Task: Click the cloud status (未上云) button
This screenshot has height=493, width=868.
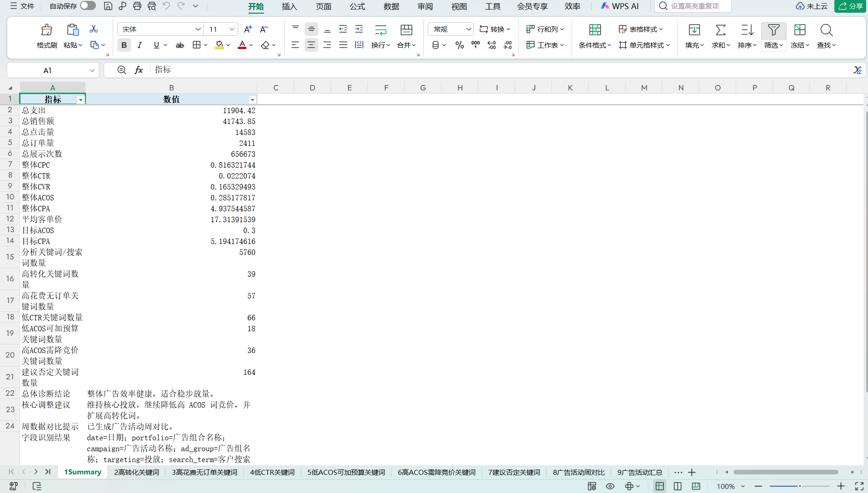Action: (812, 6)
